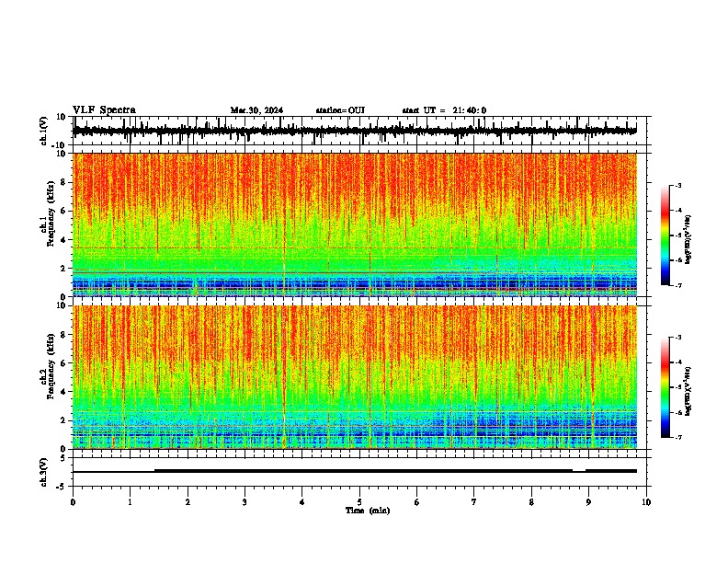This screenshot has height=563, width=728.
Task: Click tick label "10" on the time axis
Action: [x=646, y=502]
